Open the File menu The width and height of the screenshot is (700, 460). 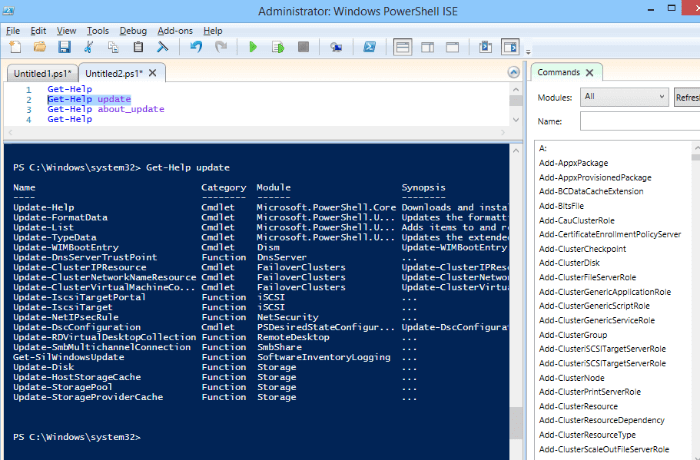point(13,31)
